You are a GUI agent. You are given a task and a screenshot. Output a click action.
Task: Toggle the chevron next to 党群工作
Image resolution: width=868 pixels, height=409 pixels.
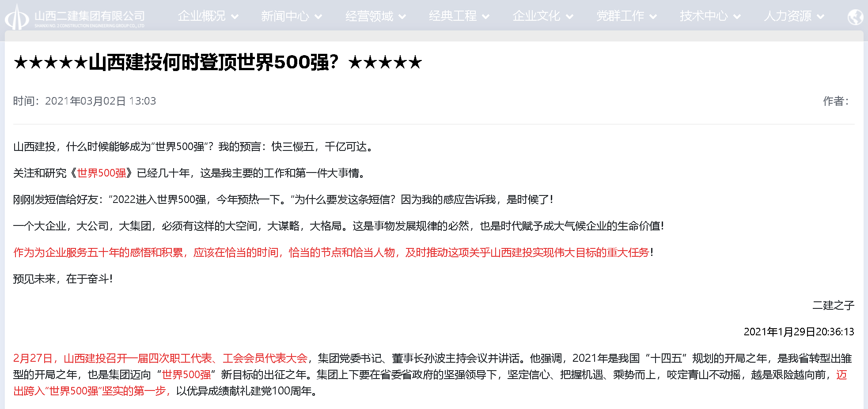[653, 17]
